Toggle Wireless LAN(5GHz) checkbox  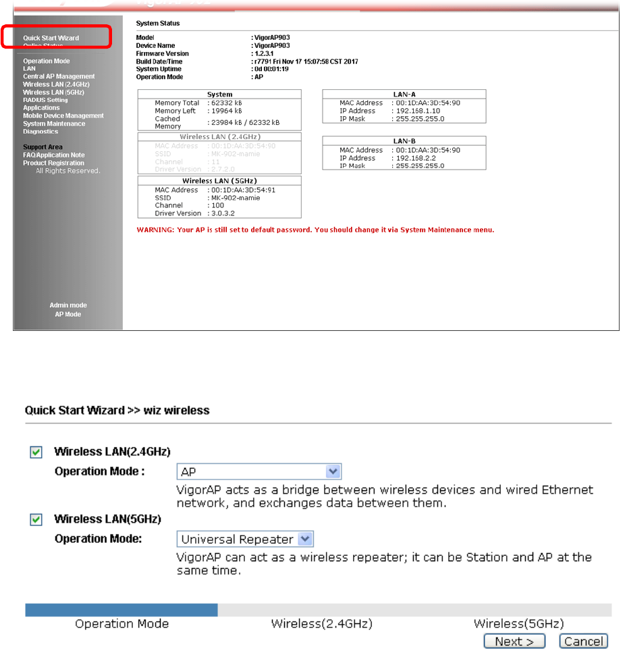(36, 519)
